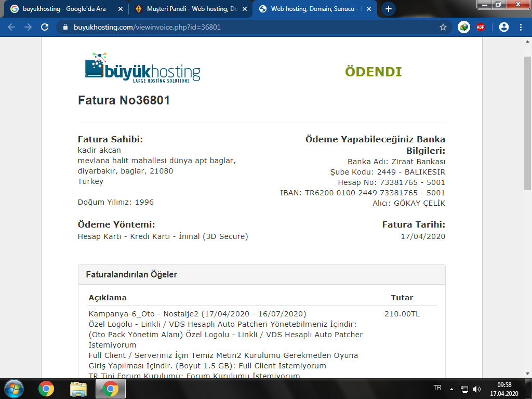Screen dimensions: 532x399
Task: Open the taskbar clock and date
Action: 504,389
